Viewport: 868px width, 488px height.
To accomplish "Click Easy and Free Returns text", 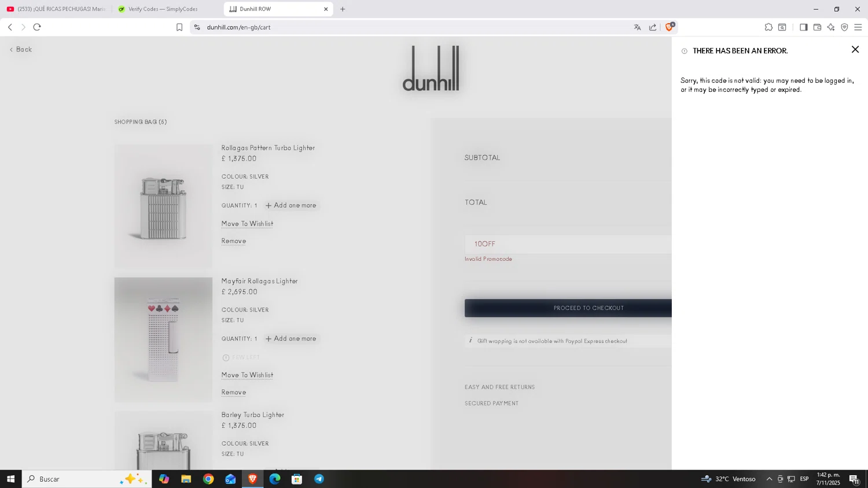I will coord(499,387).
